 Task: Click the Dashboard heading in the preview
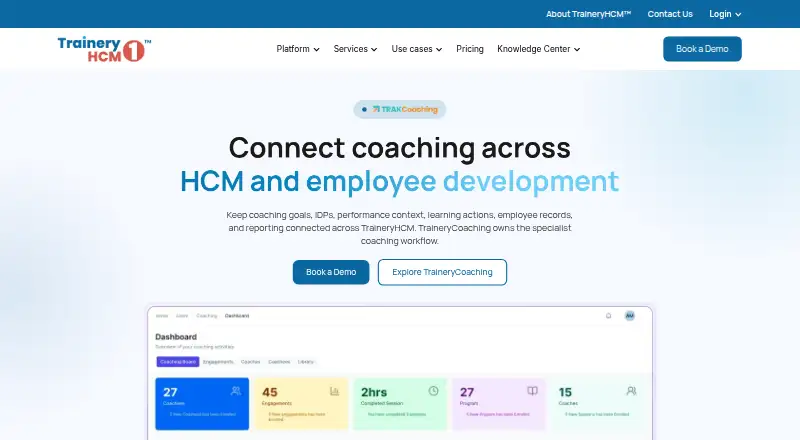tap(176, 337)
